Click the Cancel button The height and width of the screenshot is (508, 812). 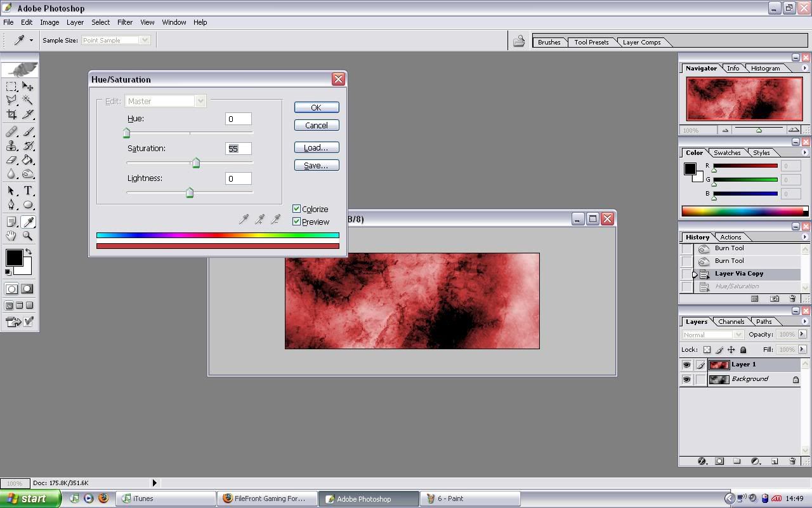point(316,125)
